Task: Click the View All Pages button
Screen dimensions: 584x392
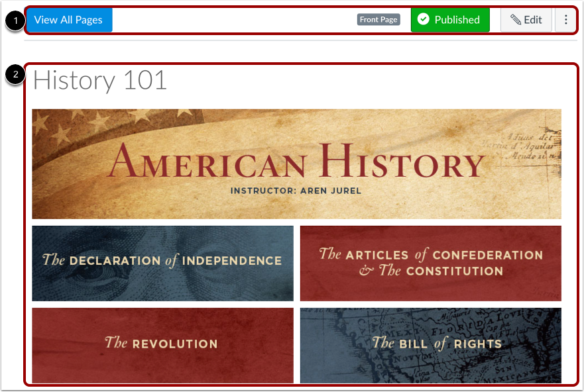Action: pos(70,20)
